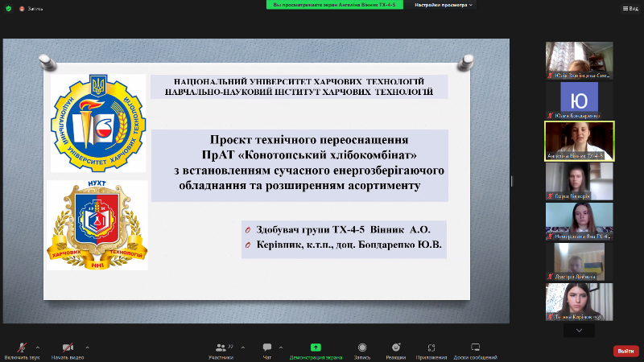This screenshot has width=644, height=362.
Task: Click the Здобувач групи ТХ-4-5 Вінник line
Action: [344, 229]
